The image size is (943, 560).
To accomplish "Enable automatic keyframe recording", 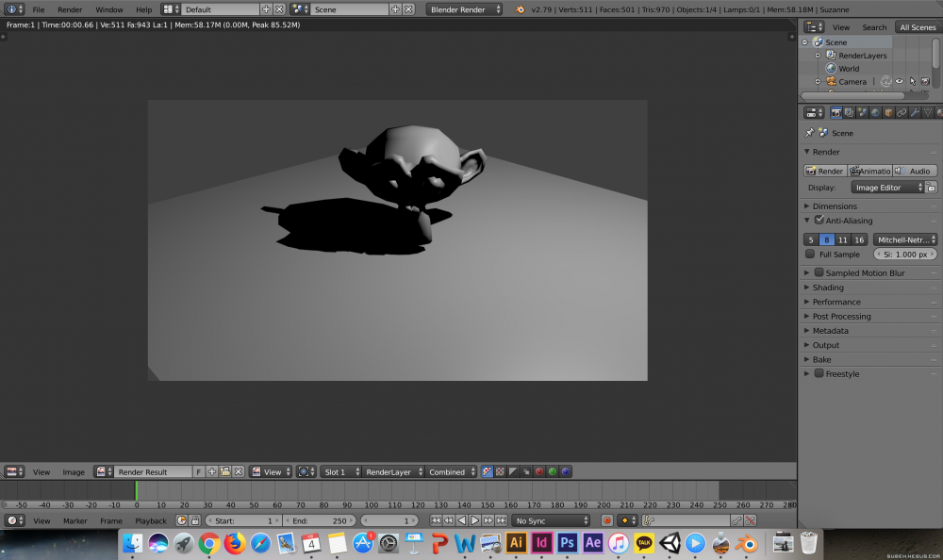I will pos(606,520).
